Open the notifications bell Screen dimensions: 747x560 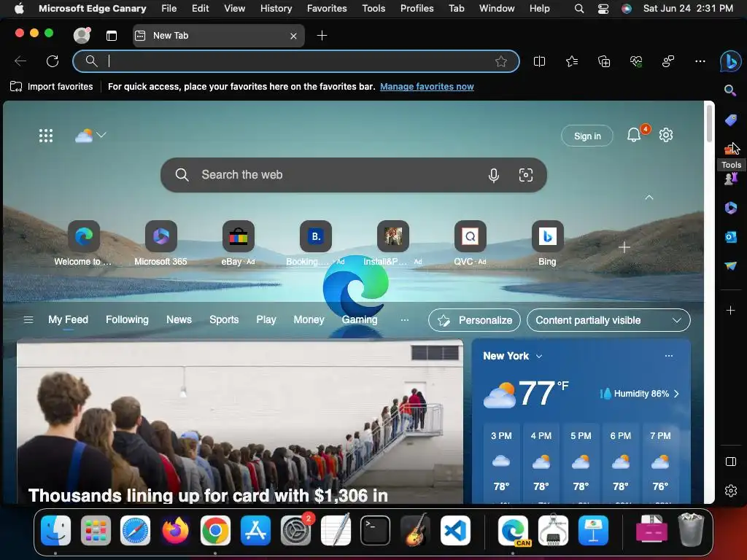point(634,135)
